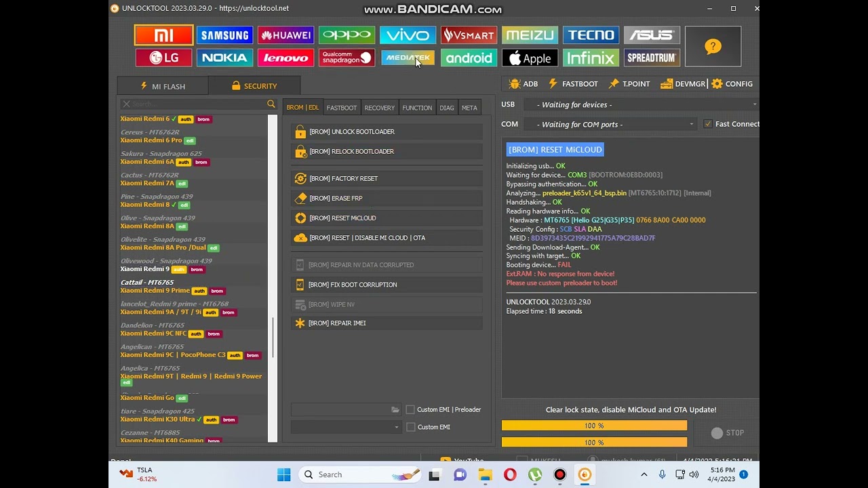Open the FUNCTION tab
This screenshot has width=868, height=488.
pos(417,108)
